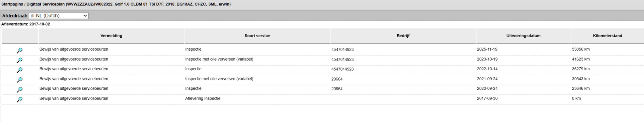Screen dimensions: 644x122
Task: Select the Aflevering Inspectie service type text
Action: 202,99
